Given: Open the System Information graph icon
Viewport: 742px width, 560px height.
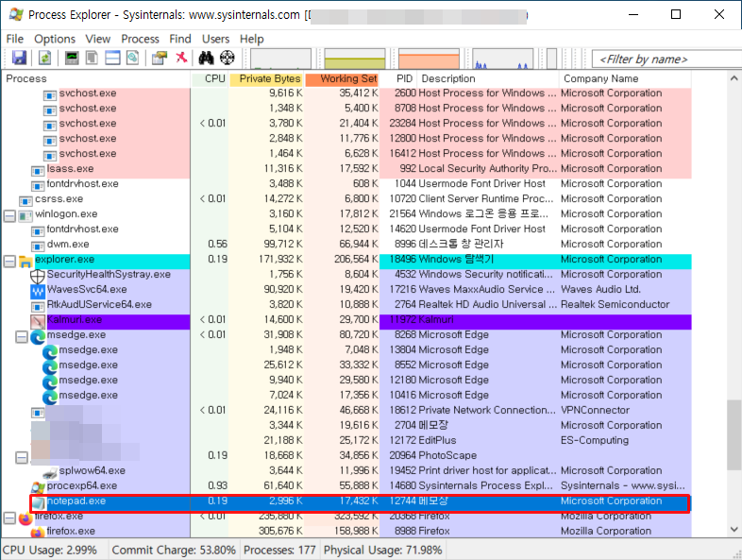Looking at the screenshot, I should point(72,58).
